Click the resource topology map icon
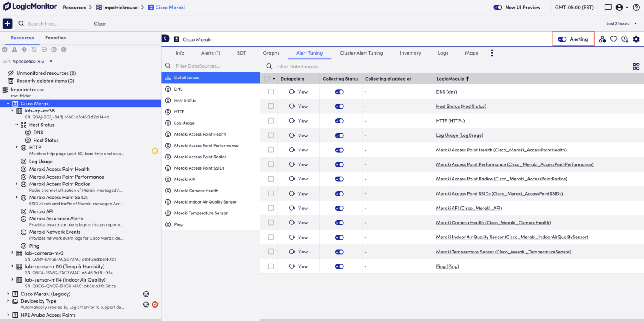The height and width of the screenshot is (321, 644). coord(602,39)
